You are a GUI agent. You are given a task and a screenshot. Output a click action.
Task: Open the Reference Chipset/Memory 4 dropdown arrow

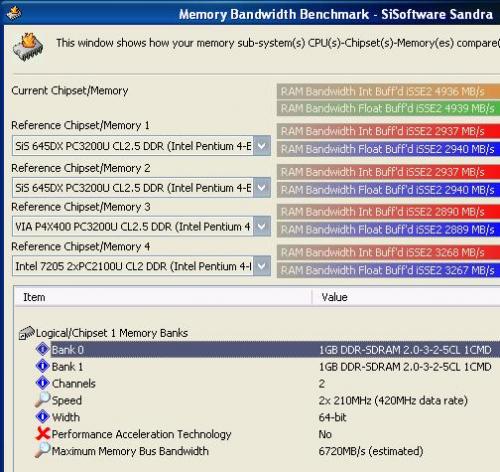pos(262,266)
